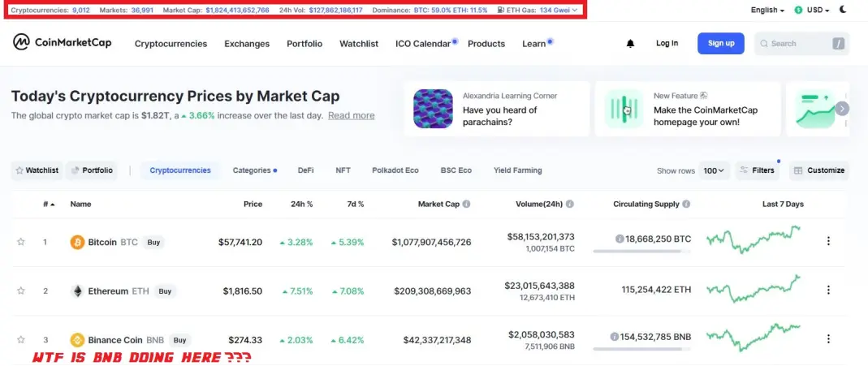Screen dimensions: 868x366
Task: Click the Watchlist star button
Action: click(37, 170)
